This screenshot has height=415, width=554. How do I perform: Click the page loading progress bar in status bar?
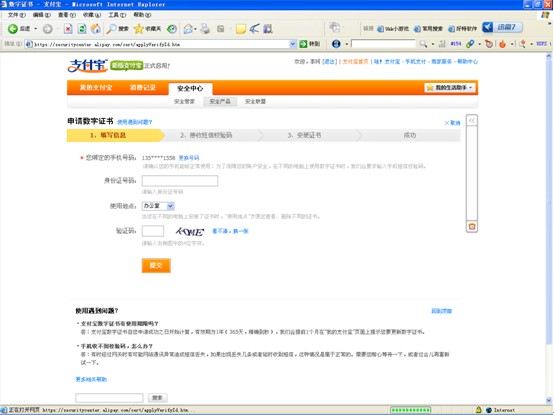(411, 410)
